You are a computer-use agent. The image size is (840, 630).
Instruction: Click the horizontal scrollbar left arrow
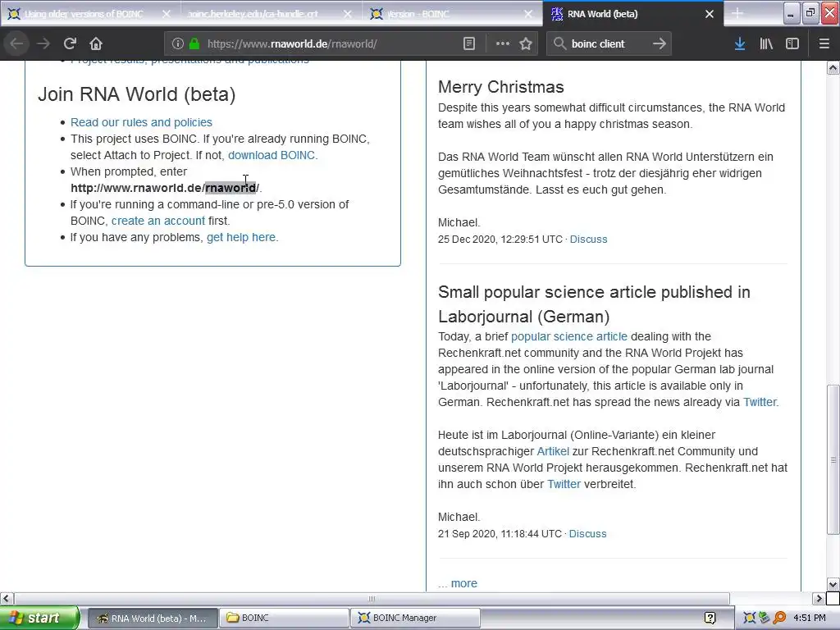coord(7,598)
